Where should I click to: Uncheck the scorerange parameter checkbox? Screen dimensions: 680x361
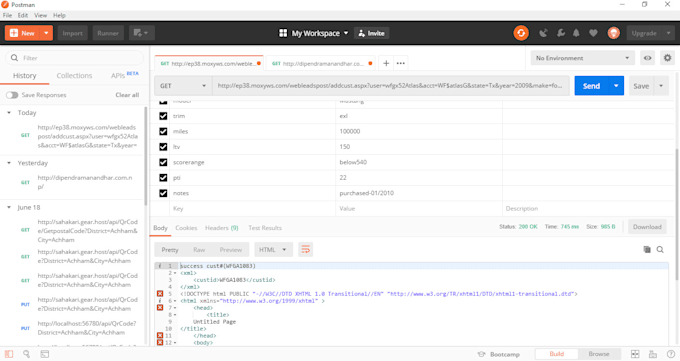163,162
